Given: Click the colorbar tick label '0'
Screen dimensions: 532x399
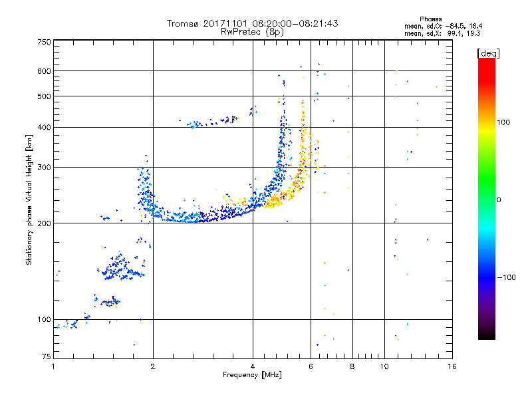Looking at the screenshot, I should click(499, 200).
